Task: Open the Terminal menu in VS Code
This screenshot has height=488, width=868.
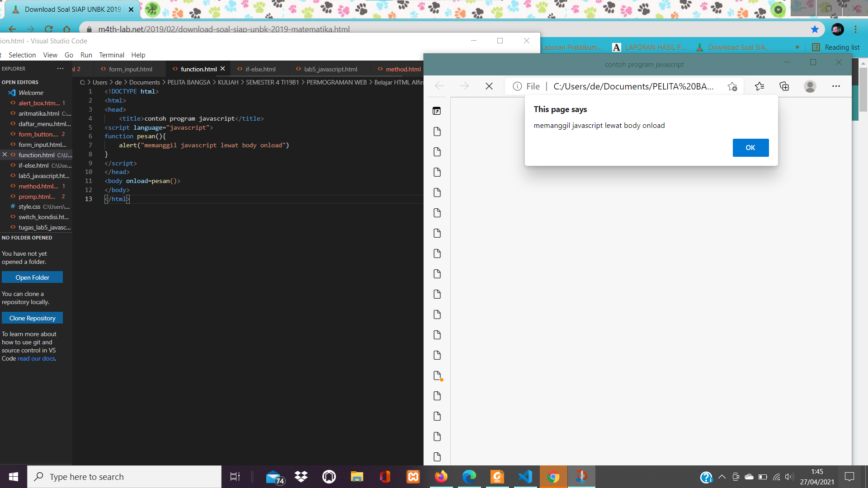Action: [x=111, y=55]
